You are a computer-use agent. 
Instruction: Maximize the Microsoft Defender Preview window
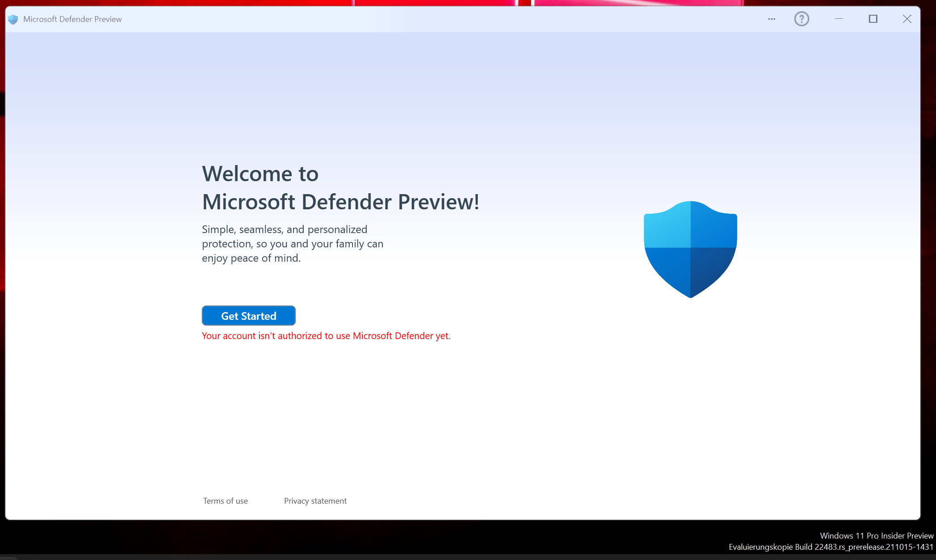[873, 19]
